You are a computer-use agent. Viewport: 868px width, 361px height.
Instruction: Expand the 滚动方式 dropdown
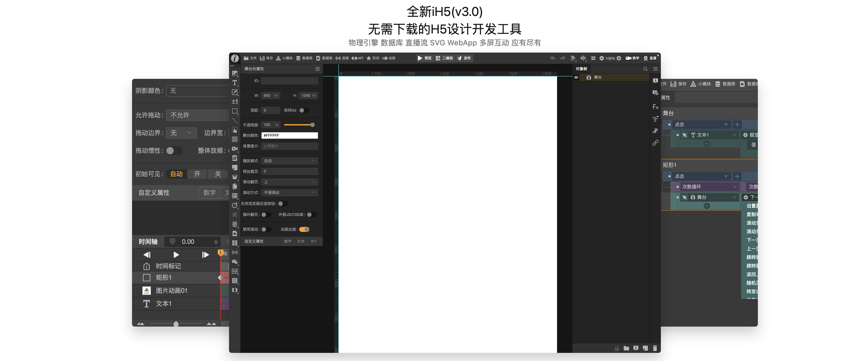290,192
